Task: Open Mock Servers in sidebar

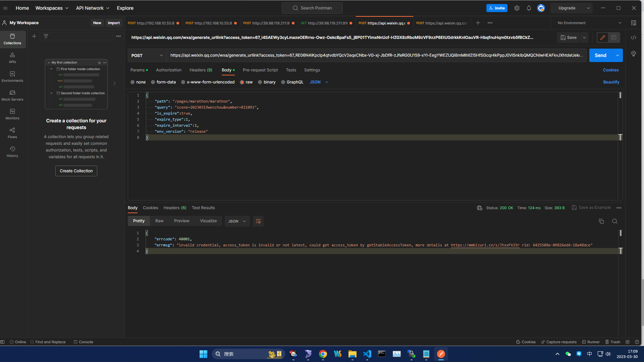Action: pyautogui.click(x=12, y=95)
